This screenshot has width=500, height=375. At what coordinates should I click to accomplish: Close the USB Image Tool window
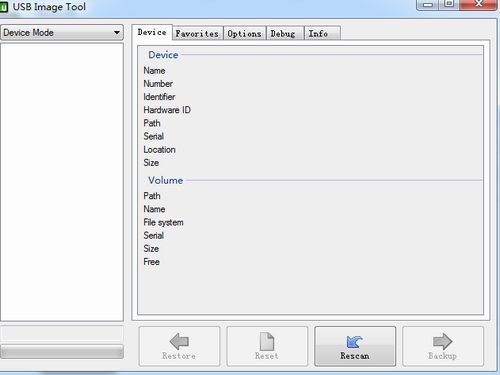coord(479,4)
